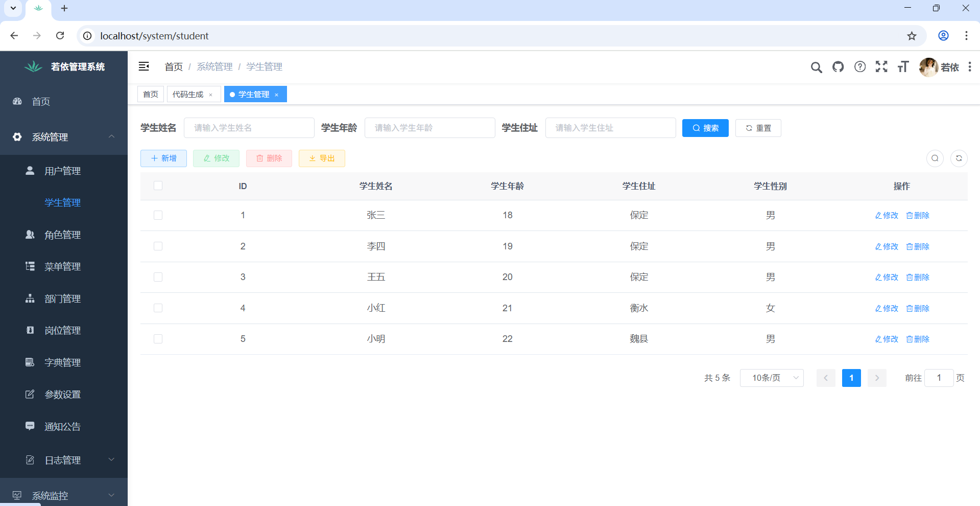This screenshot has width=980, height=506.
Task: Switch to the 首页 tag tab
Action: click(151, 94)
